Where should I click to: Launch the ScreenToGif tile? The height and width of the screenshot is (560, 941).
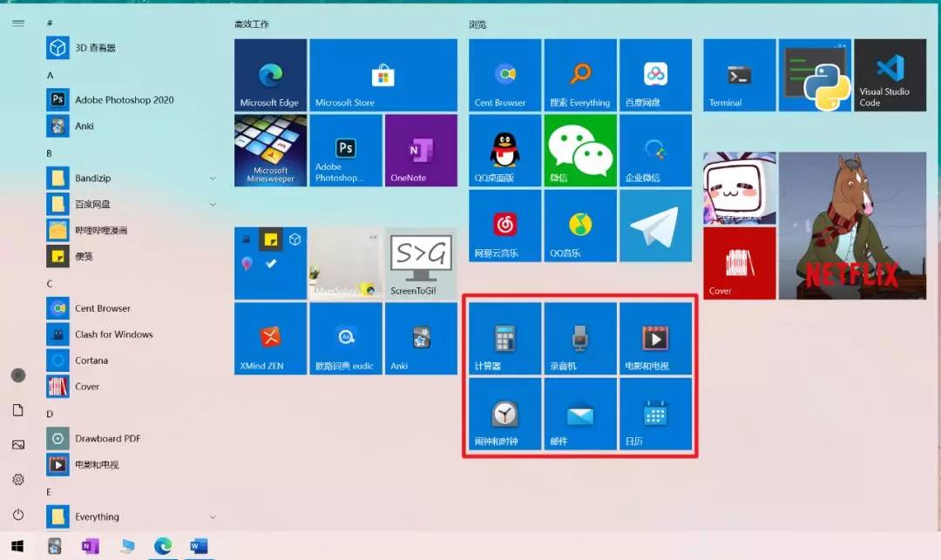tap(422, 263)
